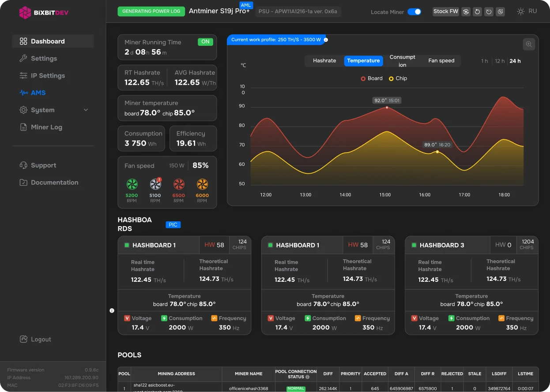The height and width of the screenshot is (392, 550).
Task: Select the 1 h time range
Action: pyautogui.click(x=485, y=61)
